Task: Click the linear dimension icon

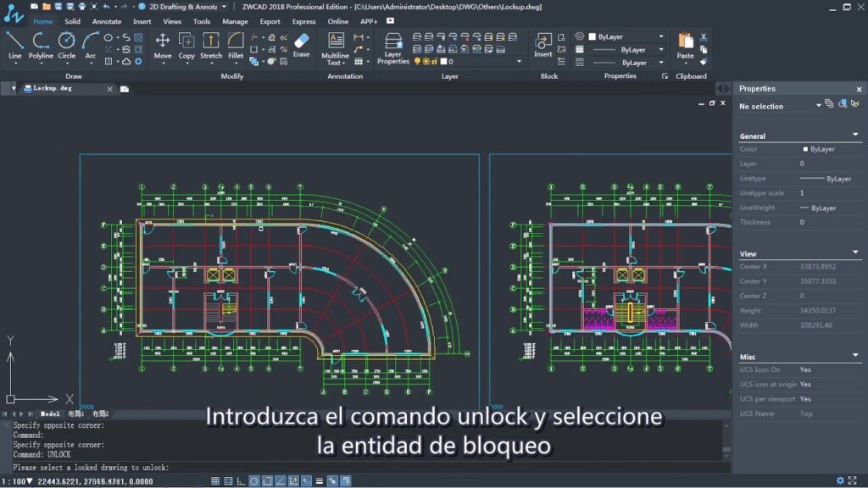Action: 359,37
